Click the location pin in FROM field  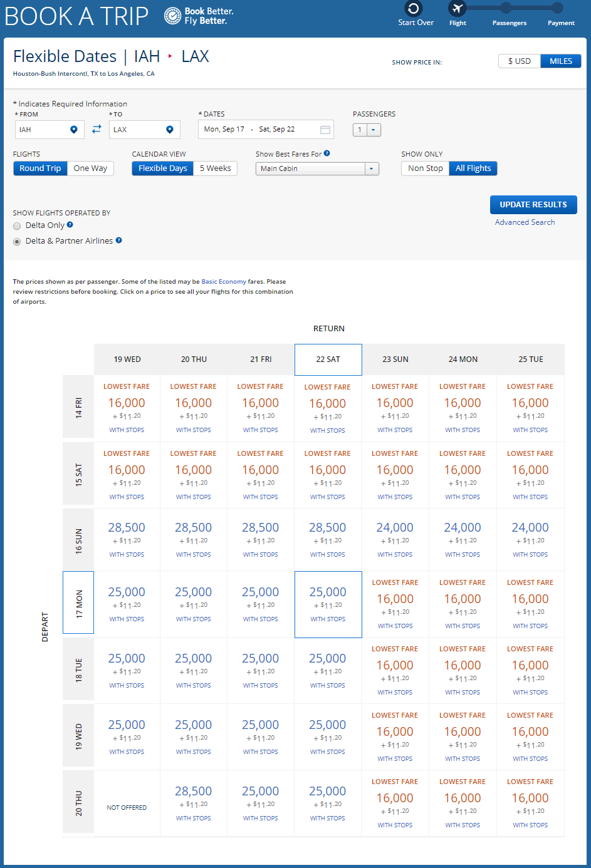(74, 130)
